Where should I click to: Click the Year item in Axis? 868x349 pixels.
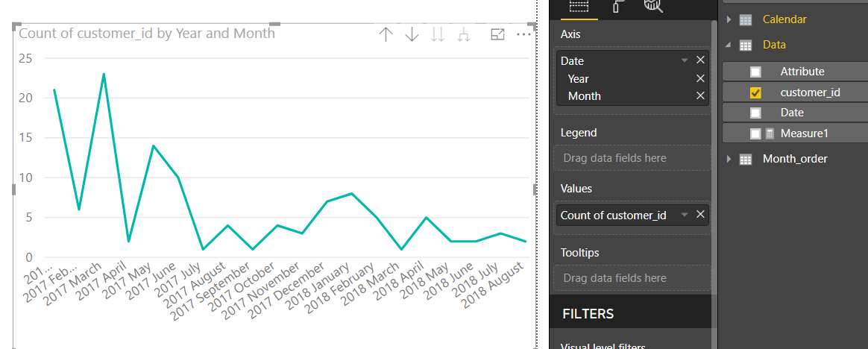(578, 78)
